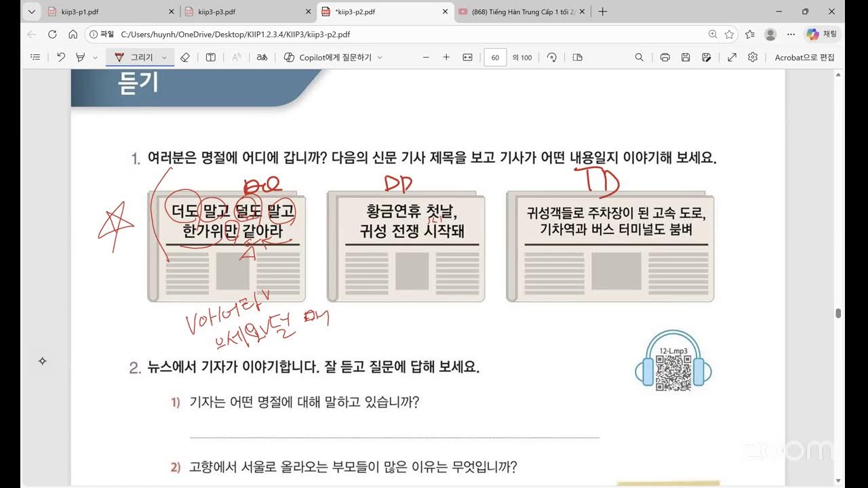Click the page number field showing 60
868x488 pixels.
(495, 58)
